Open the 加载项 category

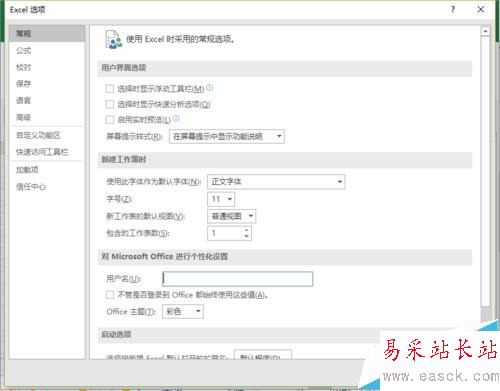(47, 170)
